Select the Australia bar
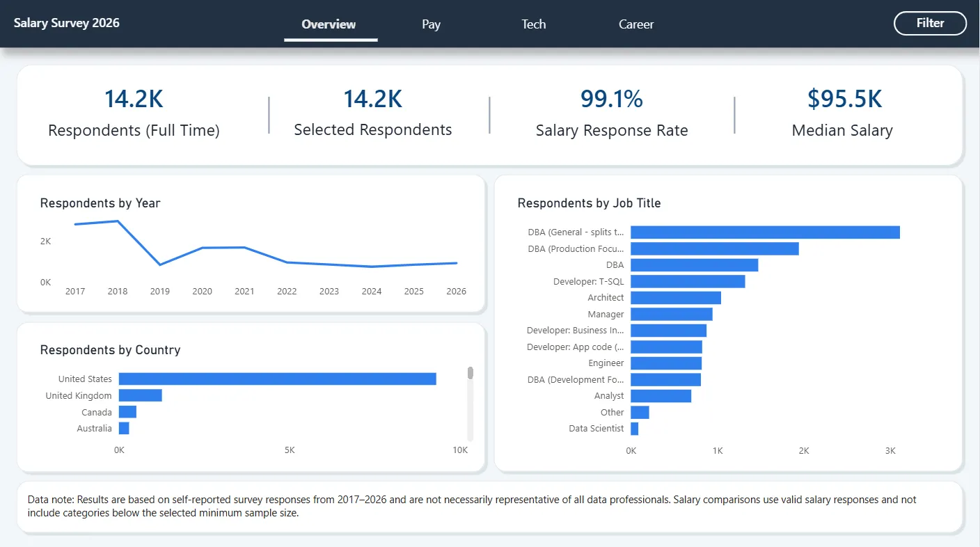Screen dimensions: 980x547 [x=124, y=428]
